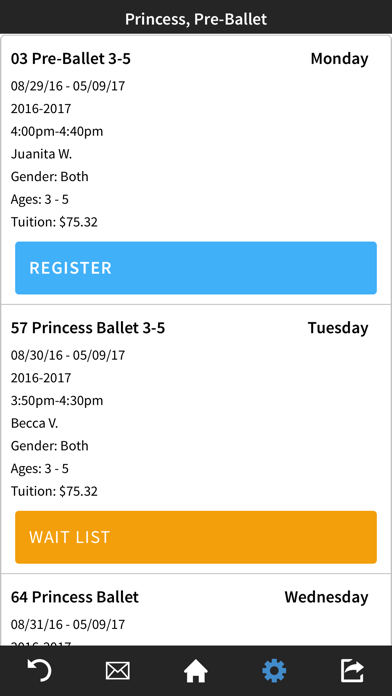
Task: Open the envelope mail icon
Action: click(x=118, y=671)
